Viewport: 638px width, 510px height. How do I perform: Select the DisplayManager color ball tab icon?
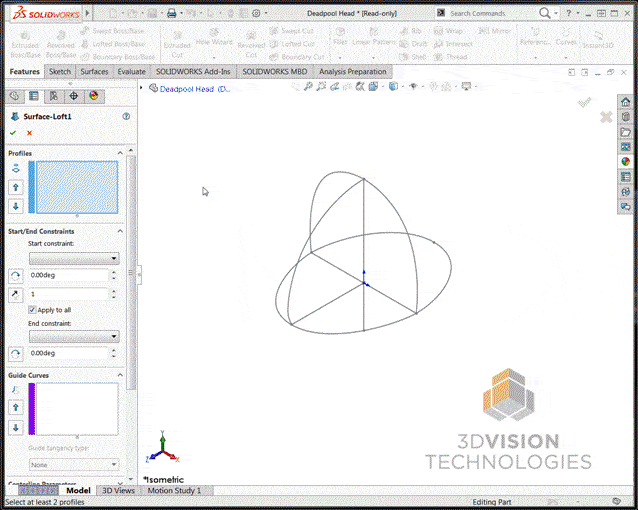[x=94, y=96]
